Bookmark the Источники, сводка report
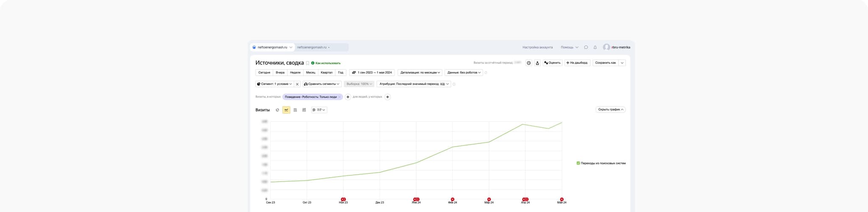 coord(308,63)
